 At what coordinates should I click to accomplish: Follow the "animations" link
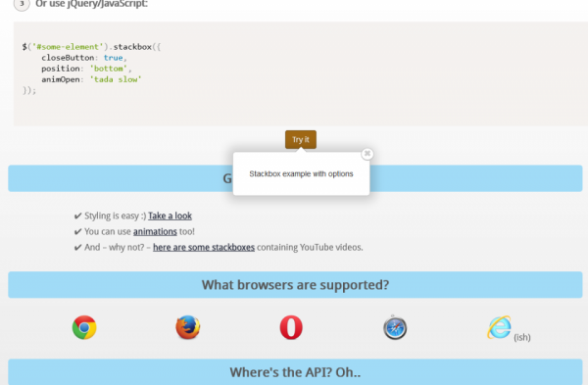pyautogui.click(x=155, y=231)
